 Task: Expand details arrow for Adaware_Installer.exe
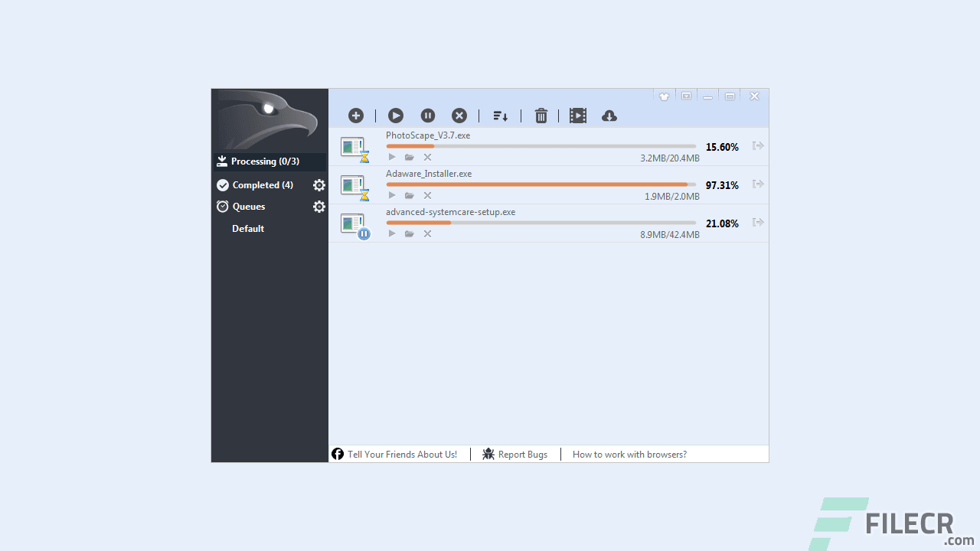pyautogui.click(x=757, y=184)
